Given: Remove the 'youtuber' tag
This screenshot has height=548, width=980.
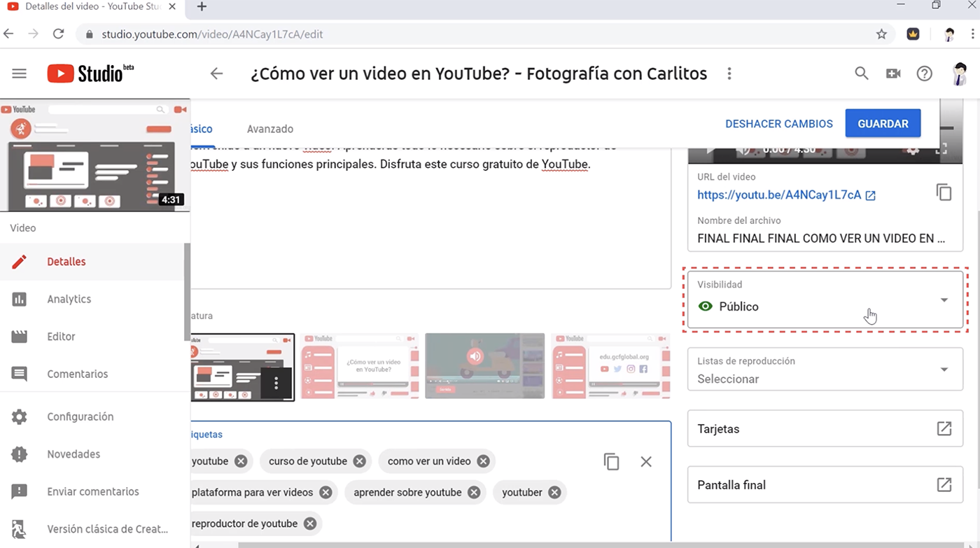Looking at the screenshot, I should 554,493.
